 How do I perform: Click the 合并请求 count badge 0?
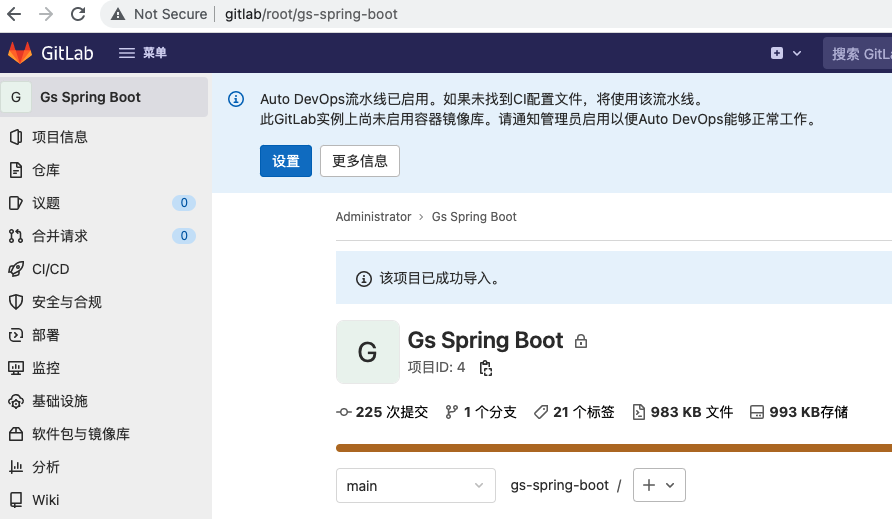184,236
